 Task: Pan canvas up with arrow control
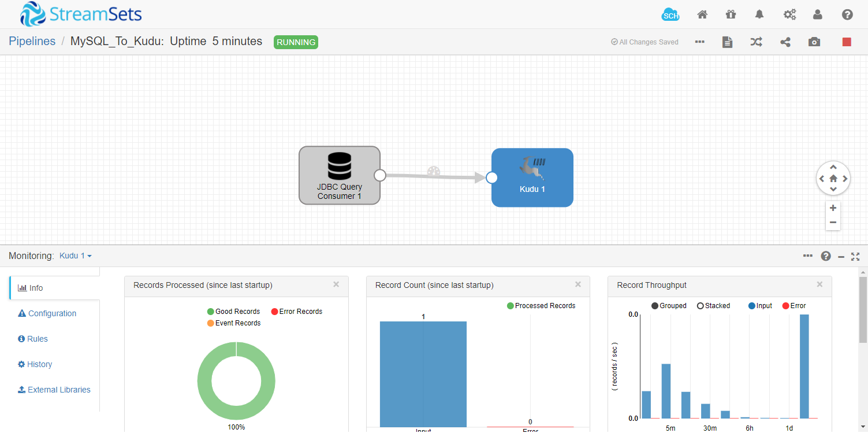(833, 167)
